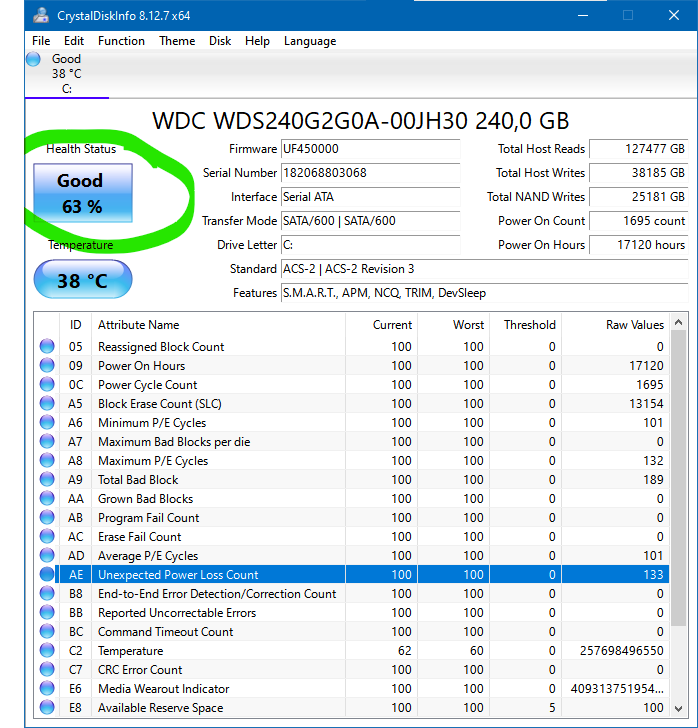Click Power On Count value 1695 count
698x728 pixels.
click(x=639, y=221)
